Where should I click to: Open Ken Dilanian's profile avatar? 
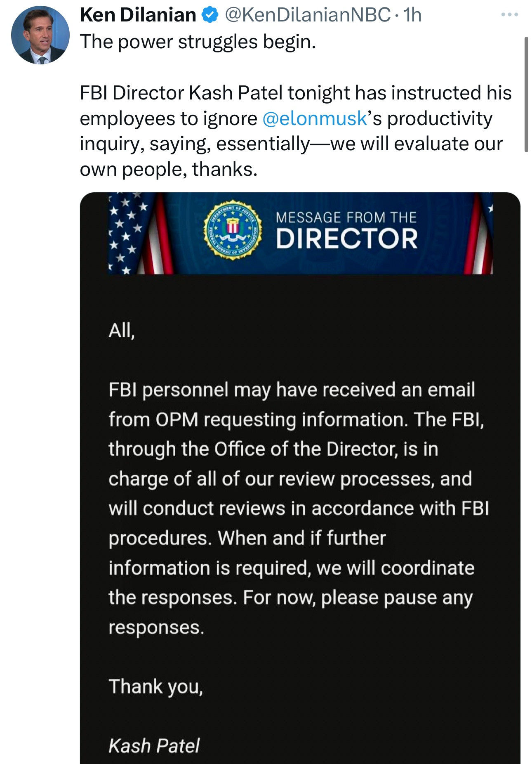tap(40, 35)
